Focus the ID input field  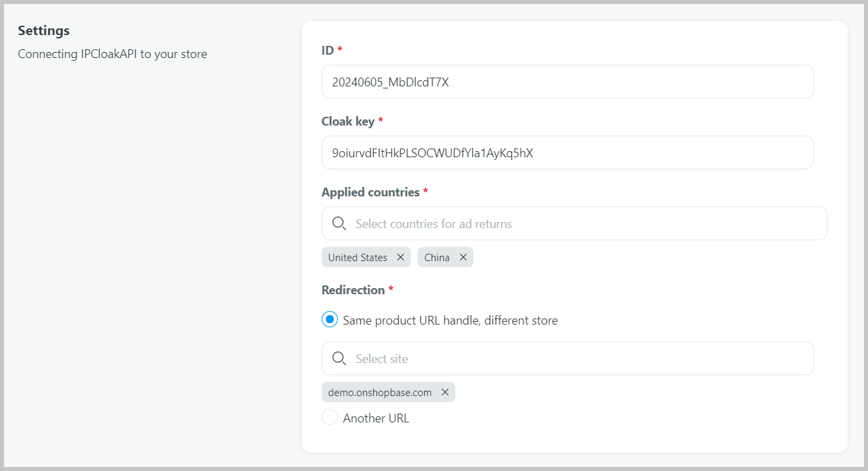567,82
